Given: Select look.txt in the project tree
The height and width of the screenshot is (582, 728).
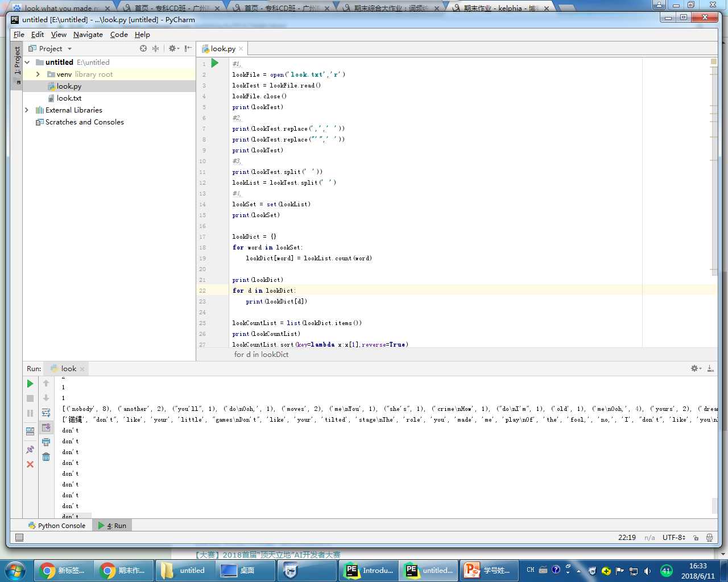Looking at the screenshot, I should pyautogui.click(x=69, y=98).
